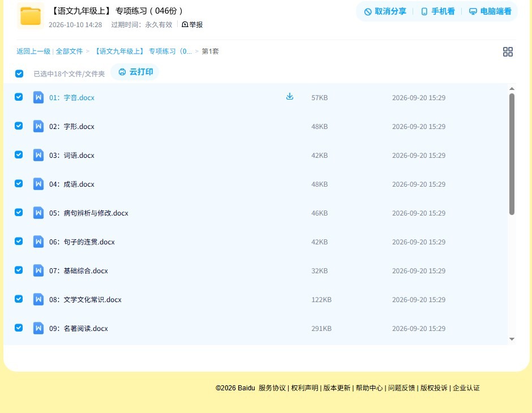Uncheck the 09: 名著阅读.docx checkbox
Screen dimensions: 532x413
coord(19,328)
